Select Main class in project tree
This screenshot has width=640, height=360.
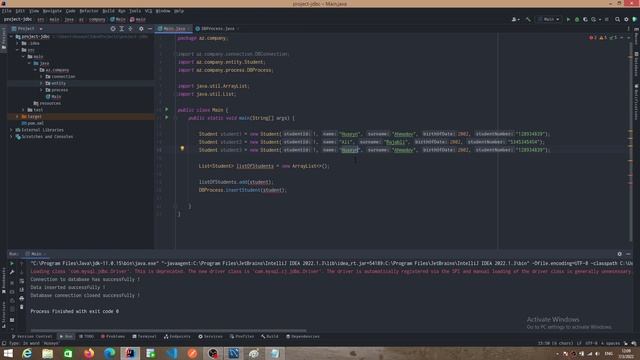(x=53, y=96)
